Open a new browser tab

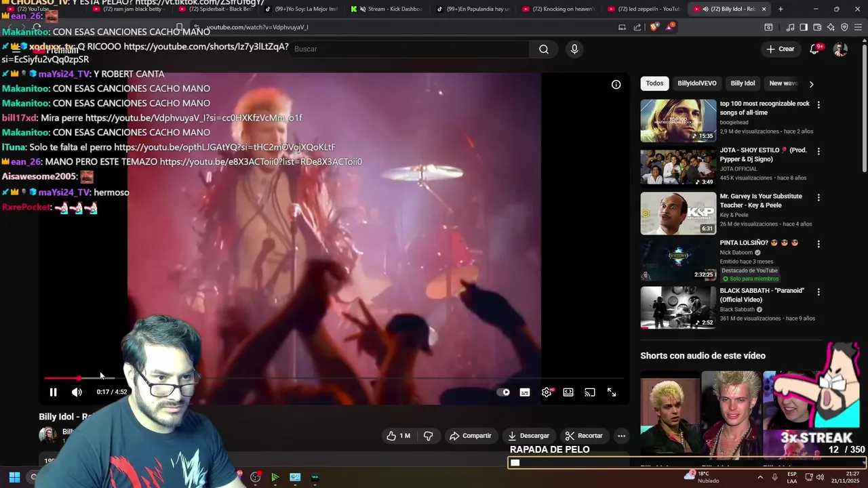click(781, 9)
